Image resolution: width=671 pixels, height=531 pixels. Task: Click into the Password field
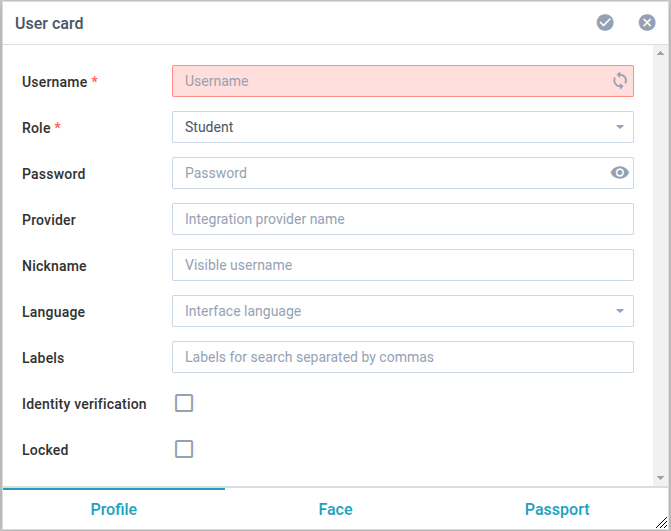click(x=390, y=173)
